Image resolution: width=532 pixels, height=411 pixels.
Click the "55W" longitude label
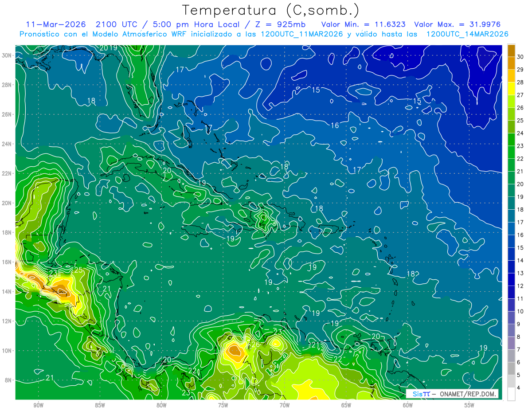tap(469, 405)
